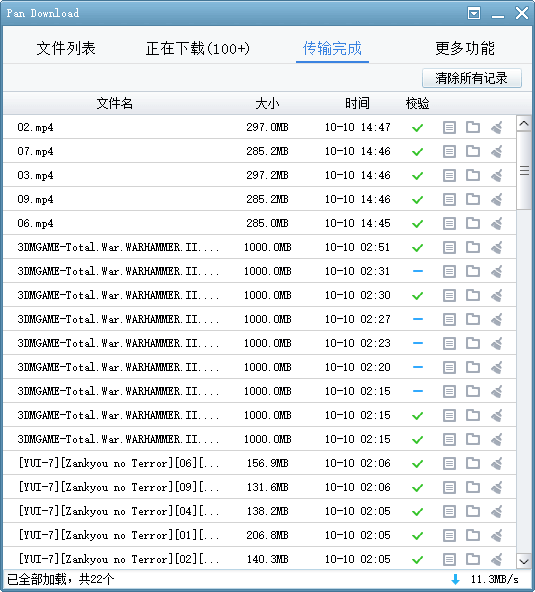The height and width of the screenshot is (592, 535).
Task: Open folder of 3DMGAME file at 02:31
Action: pos(473,271)
